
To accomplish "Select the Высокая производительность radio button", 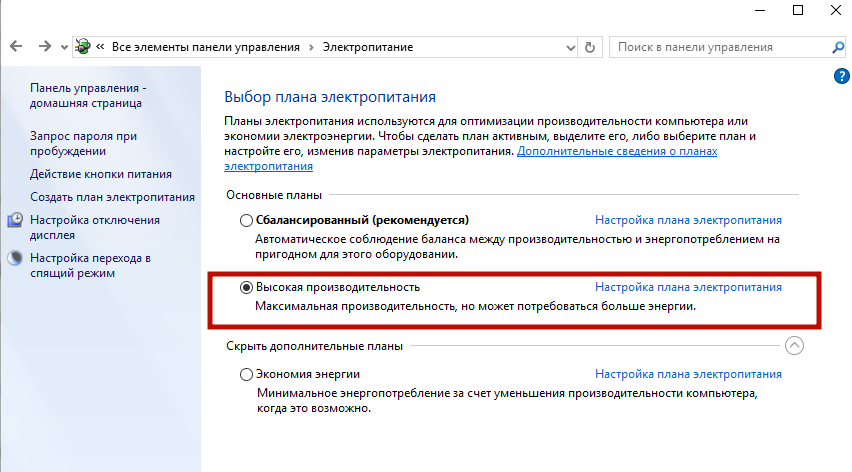I will pos(246,287).
